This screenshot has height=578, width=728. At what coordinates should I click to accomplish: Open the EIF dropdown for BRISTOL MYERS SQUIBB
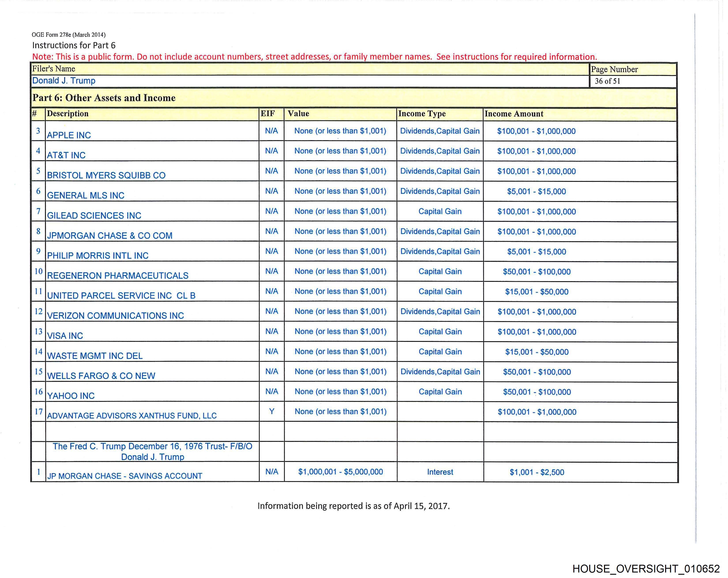coord(272,171)
